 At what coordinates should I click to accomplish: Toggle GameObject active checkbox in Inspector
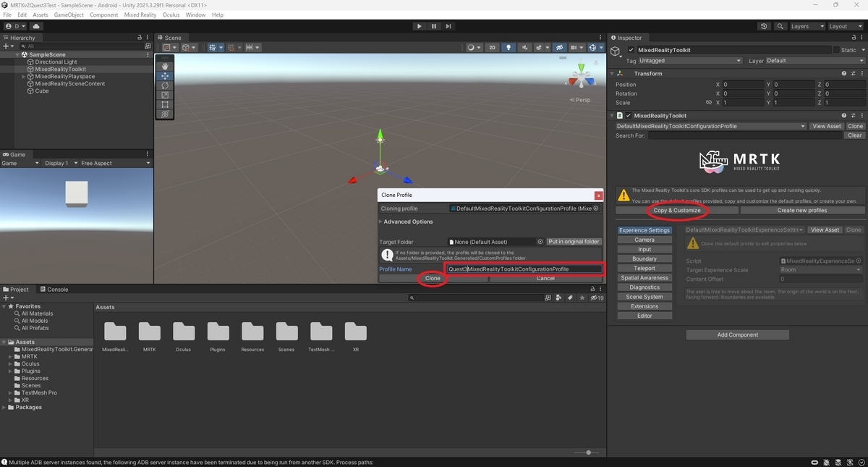pyautogui.click(x=631, y=50)
